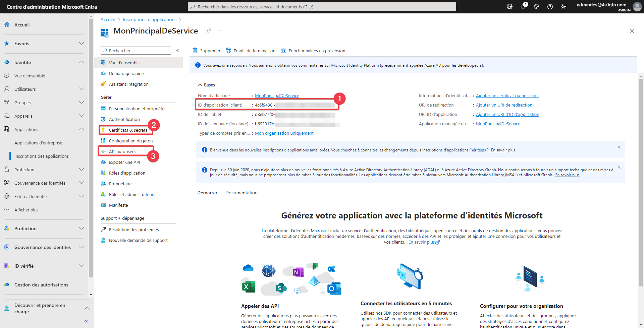
Task: Select the Démarrer tab
Action: point(207,193)
